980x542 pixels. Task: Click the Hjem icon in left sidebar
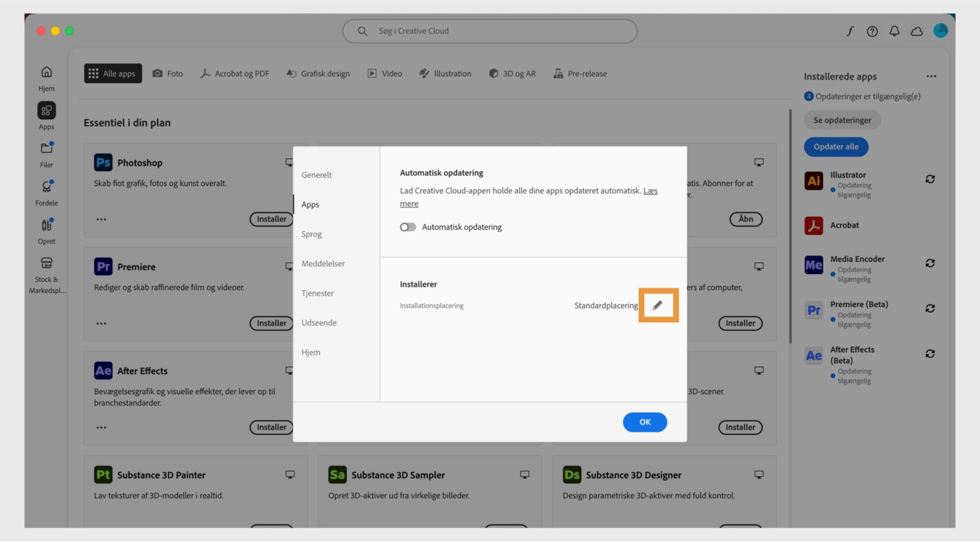(46, 79)
